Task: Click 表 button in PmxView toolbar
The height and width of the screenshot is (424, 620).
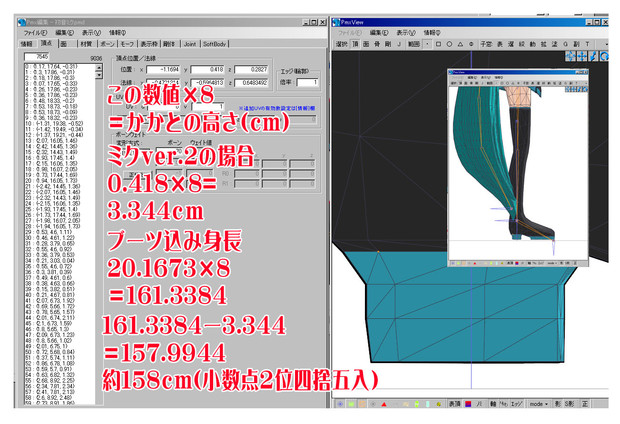Action: [x=500, y=44]
